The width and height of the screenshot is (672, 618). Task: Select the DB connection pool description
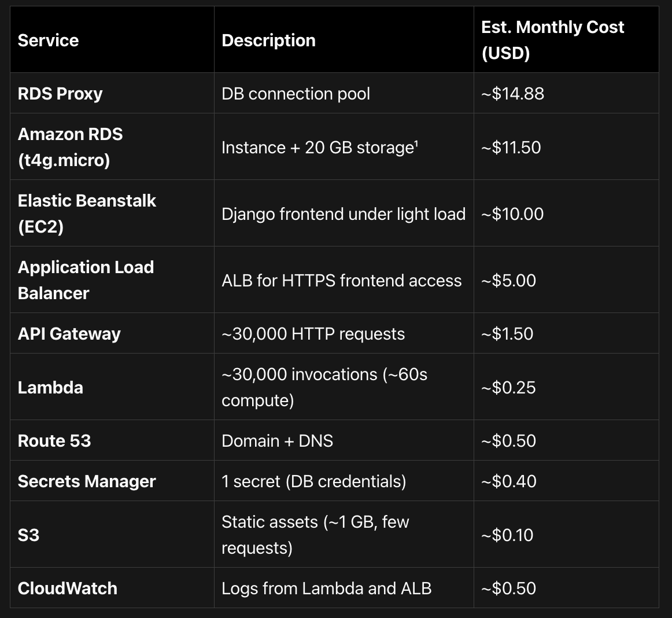point(296,93)
